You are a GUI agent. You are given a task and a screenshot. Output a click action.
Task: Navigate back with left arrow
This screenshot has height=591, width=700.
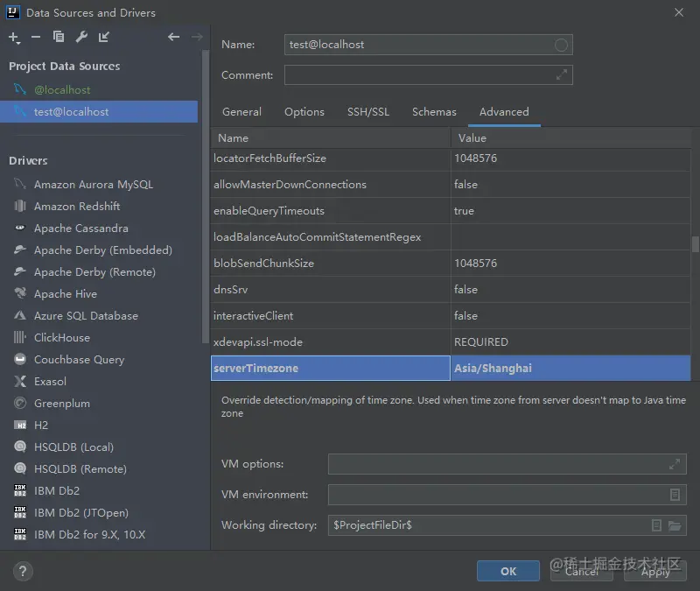click(x=173, y=37)
